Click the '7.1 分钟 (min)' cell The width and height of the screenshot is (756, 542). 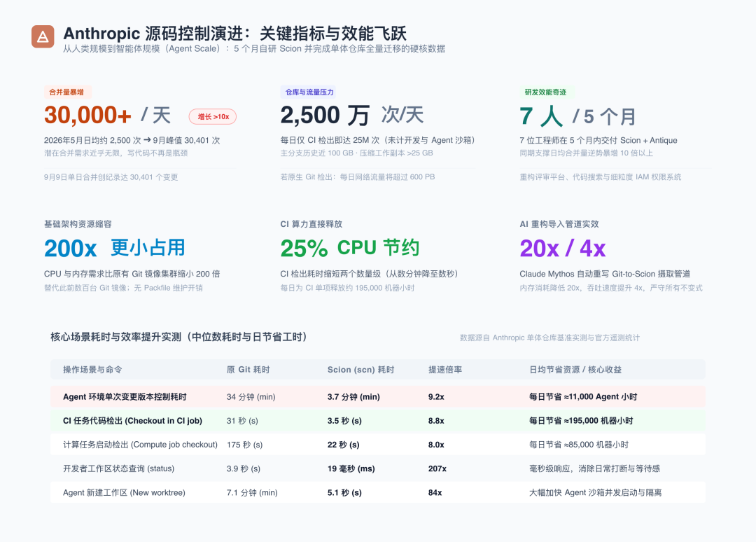(x=252, y=492)
